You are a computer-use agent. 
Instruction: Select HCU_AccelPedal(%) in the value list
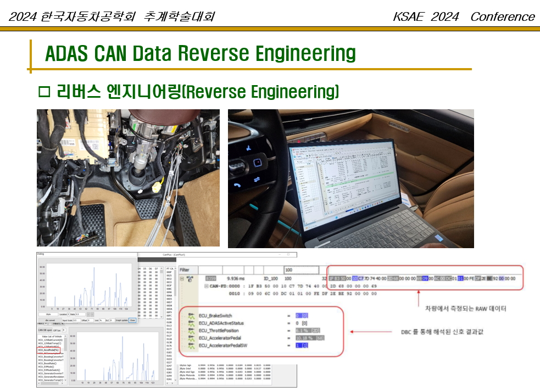(x=49, y=349)
